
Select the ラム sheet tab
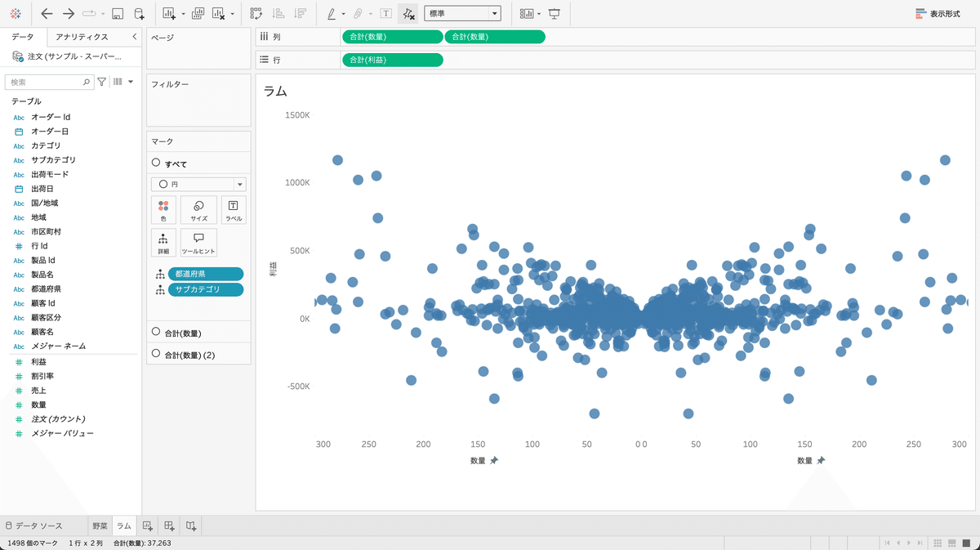click(x=123, y=525)
